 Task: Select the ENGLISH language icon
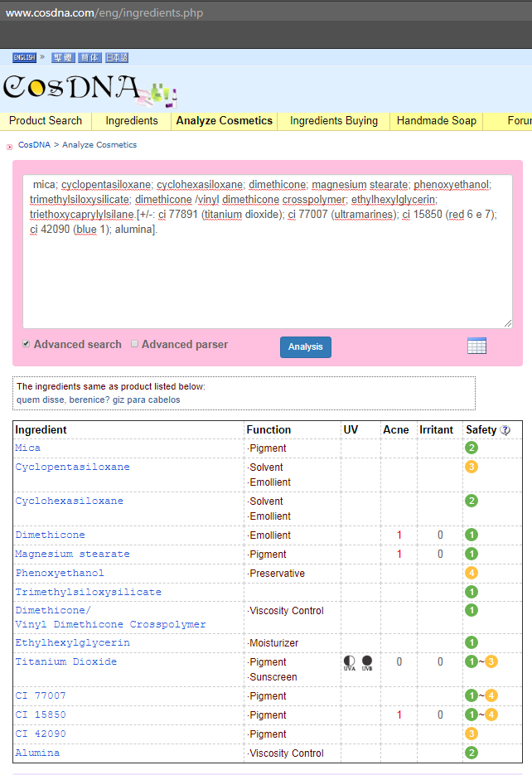24,57
